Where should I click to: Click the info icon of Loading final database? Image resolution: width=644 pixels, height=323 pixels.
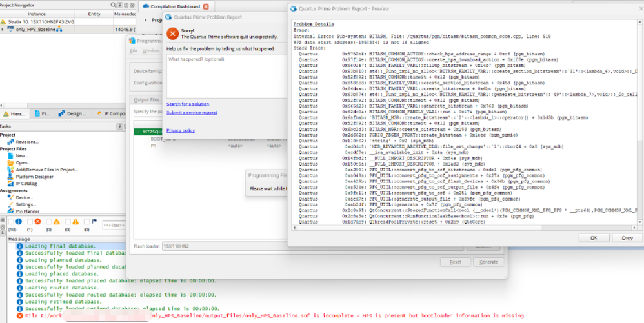tap(19, 246)
